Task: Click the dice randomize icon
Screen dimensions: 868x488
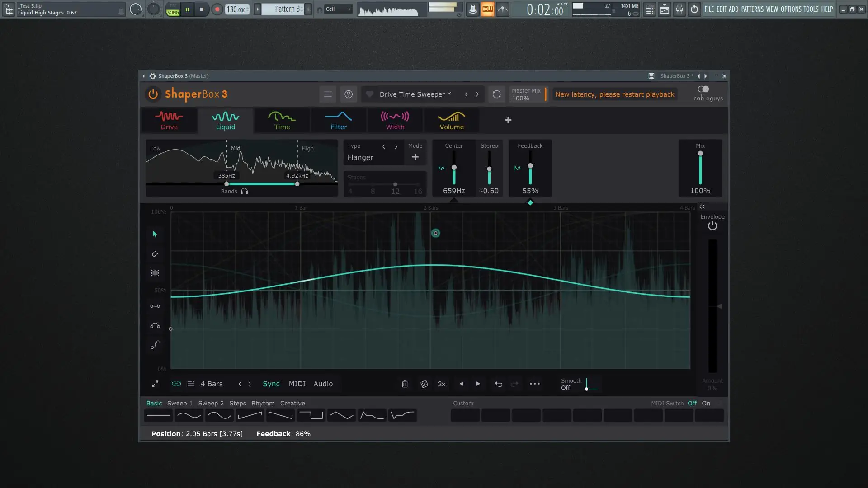Action: pos(424,384)
